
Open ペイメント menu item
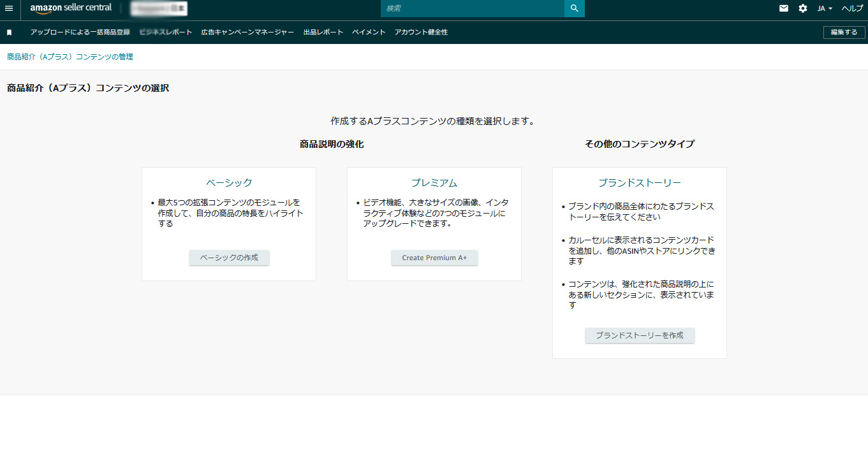(x=369, y=32)
